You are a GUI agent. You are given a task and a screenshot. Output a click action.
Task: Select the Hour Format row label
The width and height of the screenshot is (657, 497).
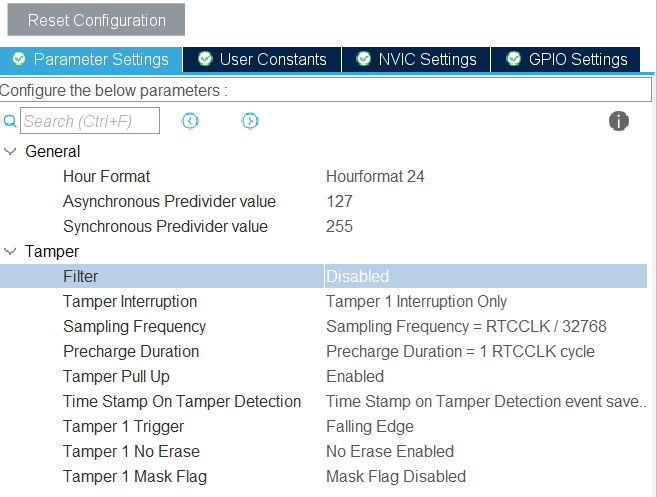click(x=106, y=176)
